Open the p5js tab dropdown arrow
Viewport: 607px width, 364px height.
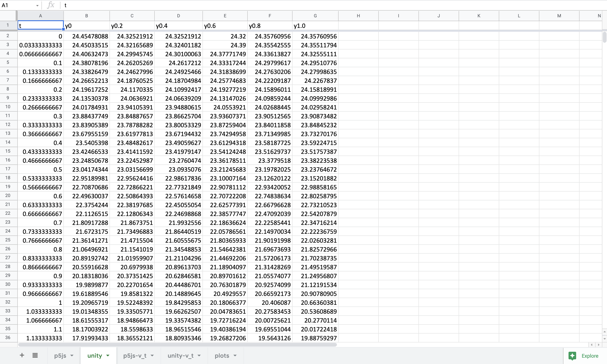pos(72,356)
